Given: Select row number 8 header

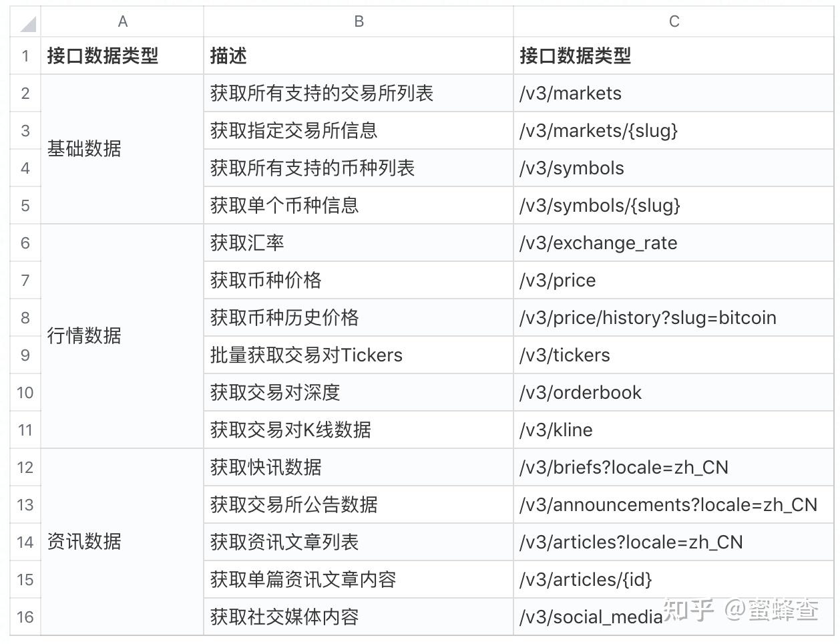Looking at the screenshot, I should (x=25, y=317).
